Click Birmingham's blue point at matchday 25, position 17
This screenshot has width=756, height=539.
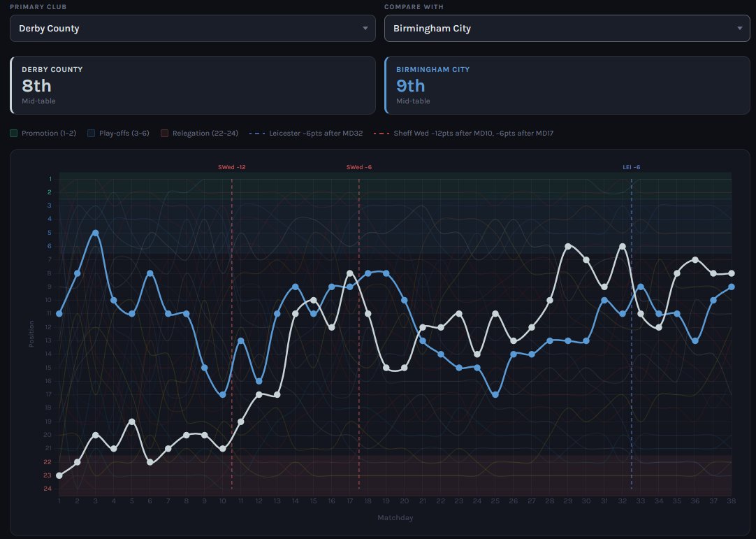495,395
